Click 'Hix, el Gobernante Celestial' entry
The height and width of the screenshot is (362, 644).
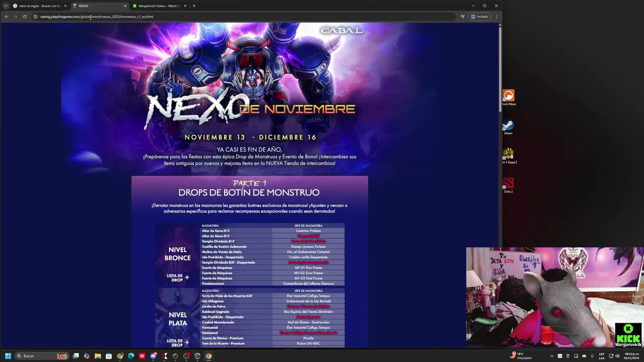[308, 252]
